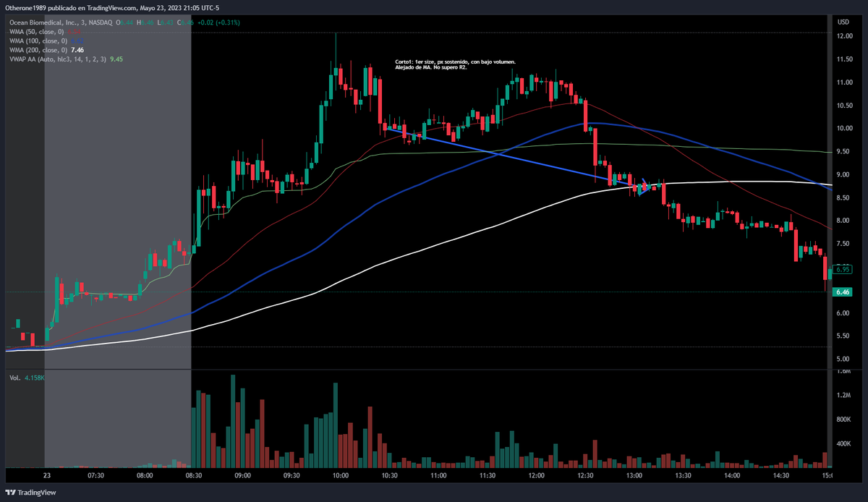
Task: Click the 400K volume axis label
Action: click(843, 443)
